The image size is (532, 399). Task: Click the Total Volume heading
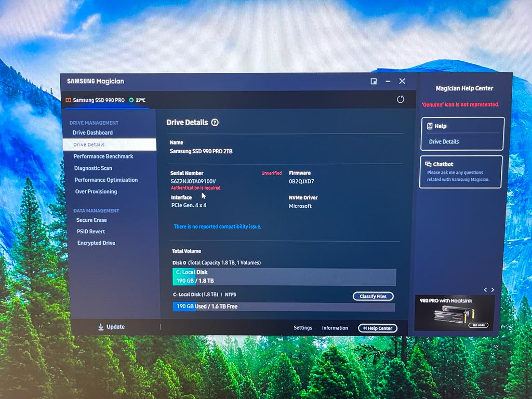pos(187,251)
